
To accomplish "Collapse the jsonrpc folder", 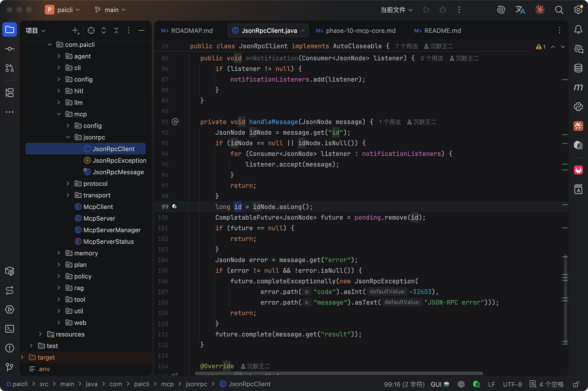I will click(68, 137).
